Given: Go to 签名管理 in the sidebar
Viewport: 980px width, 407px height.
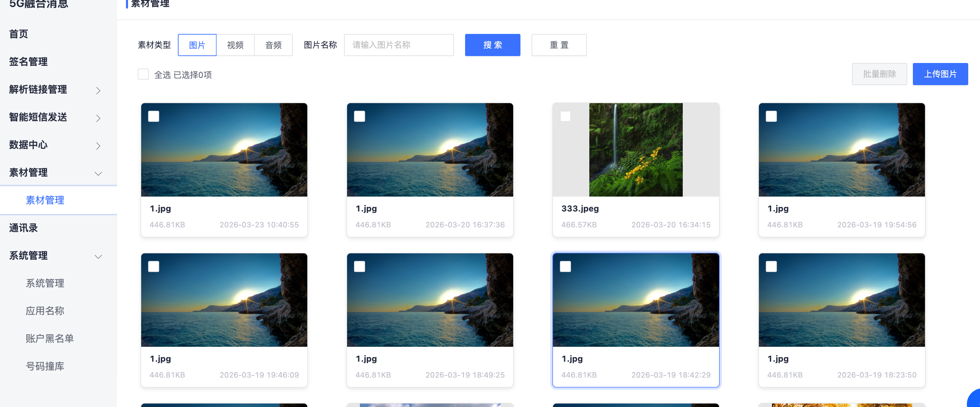Looking at the screenshot, I should tap(28, 62).
